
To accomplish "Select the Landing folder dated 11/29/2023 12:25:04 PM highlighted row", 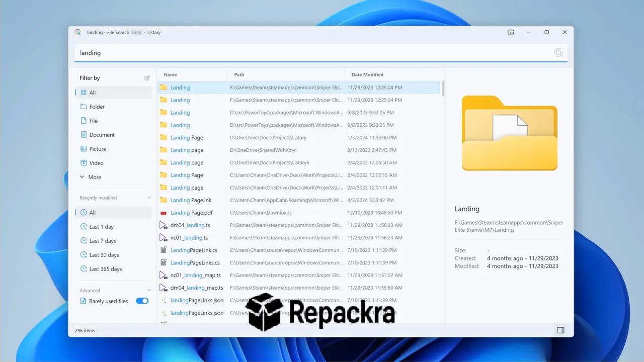I will (299, 87).
